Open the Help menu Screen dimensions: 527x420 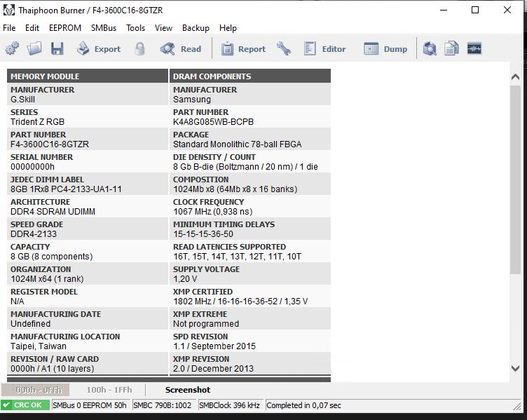click(228, 28)
